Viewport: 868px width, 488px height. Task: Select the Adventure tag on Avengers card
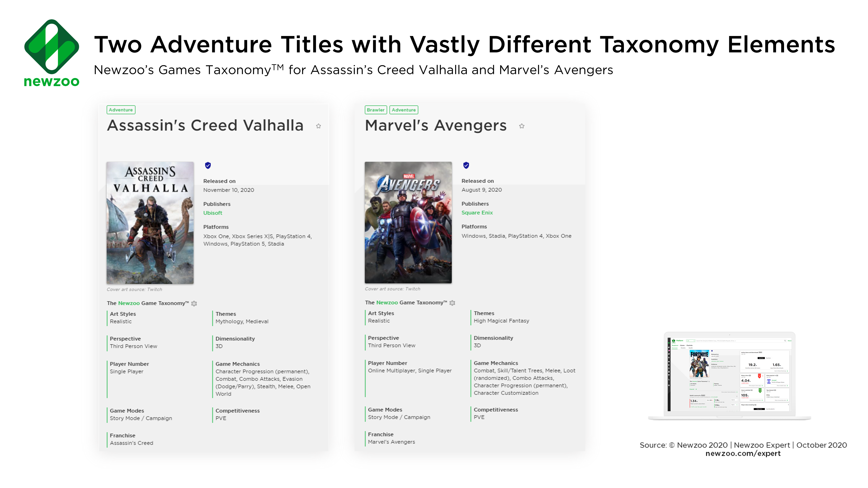click(x=404, y=110)
